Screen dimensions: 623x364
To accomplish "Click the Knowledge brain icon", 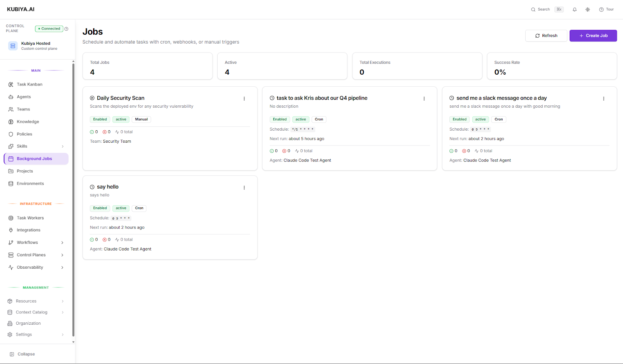I will (11, 121).
